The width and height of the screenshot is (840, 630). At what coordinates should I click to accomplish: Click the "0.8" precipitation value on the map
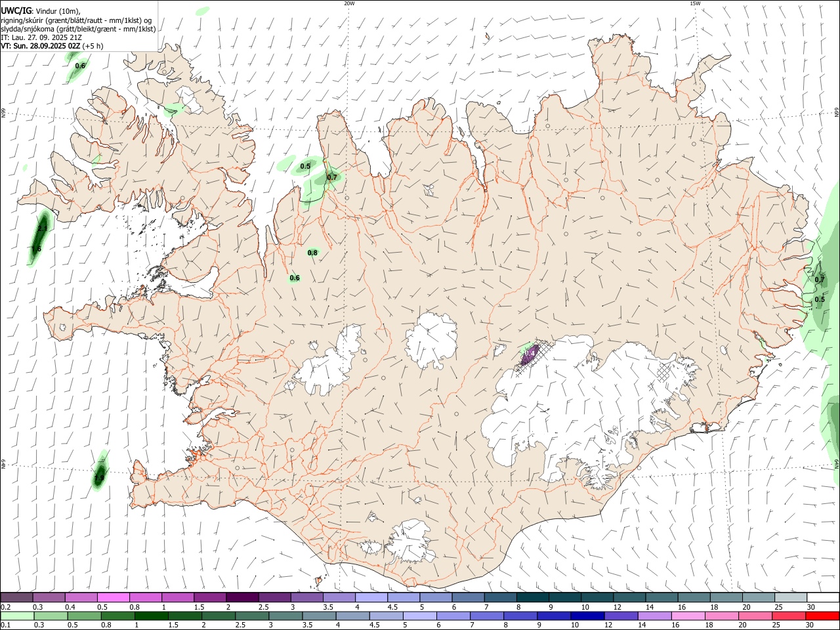[x=312, y=253]
